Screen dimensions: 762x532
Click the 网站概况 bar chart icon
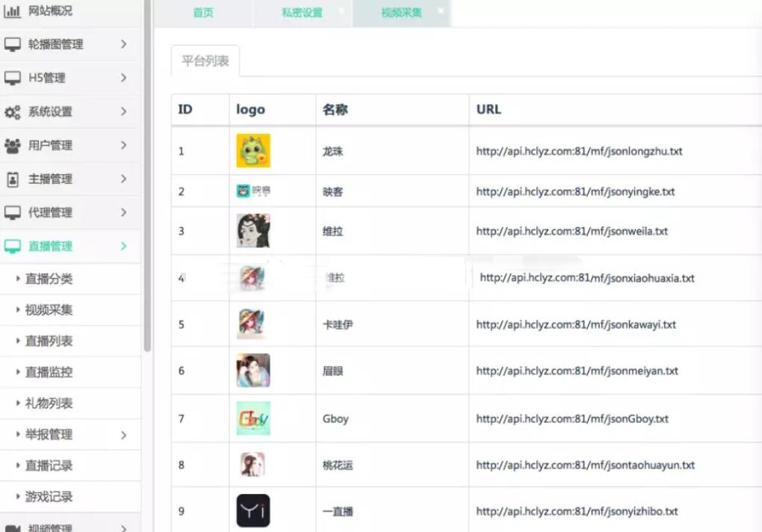click(13, 11)
